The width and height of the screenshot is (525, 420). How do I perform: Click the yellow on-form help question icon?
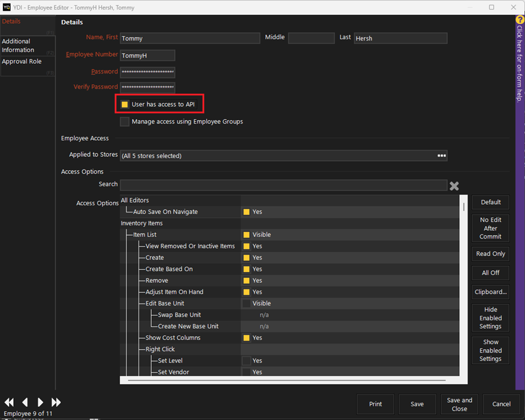[520, 20]
